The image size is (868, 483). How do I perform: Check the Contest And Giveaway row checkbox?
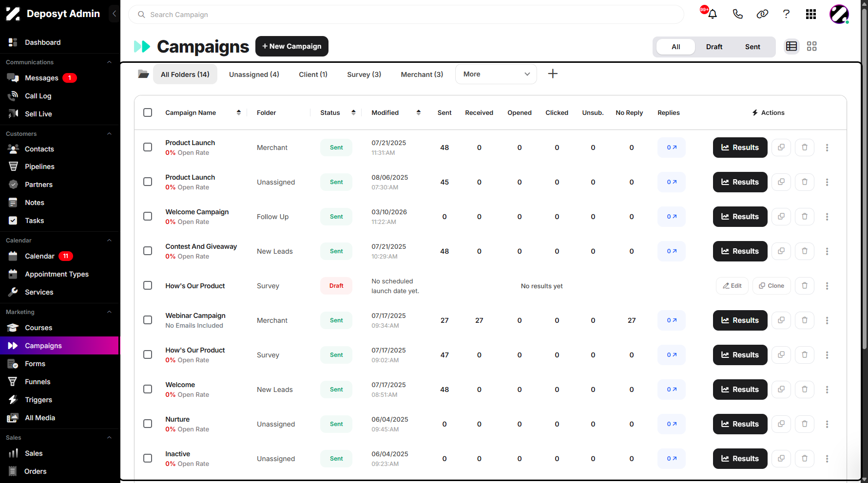coord(148,251)
